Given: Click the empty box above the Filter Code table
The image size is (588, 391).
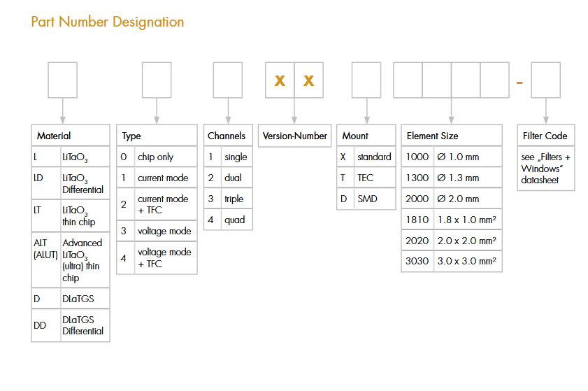Looking at the screenshot, I should 546,80.
